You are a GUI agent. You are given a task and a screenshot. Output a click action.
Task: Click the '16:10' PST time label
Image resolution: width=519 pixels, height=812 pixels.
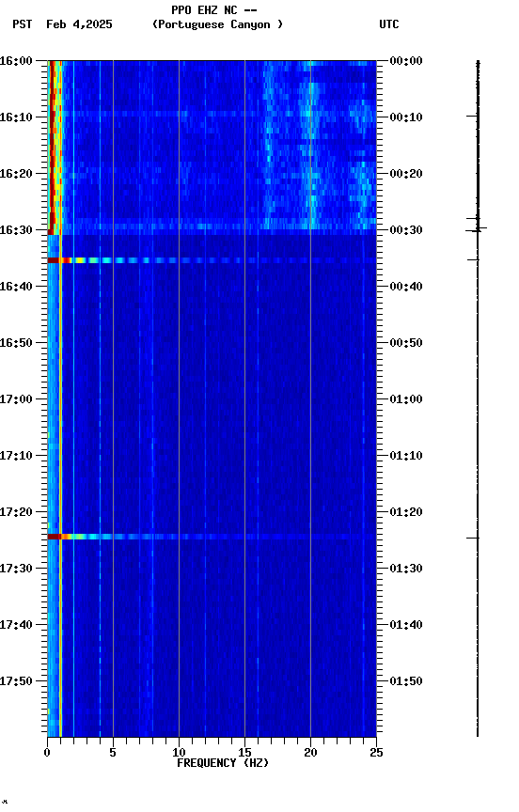16,117
